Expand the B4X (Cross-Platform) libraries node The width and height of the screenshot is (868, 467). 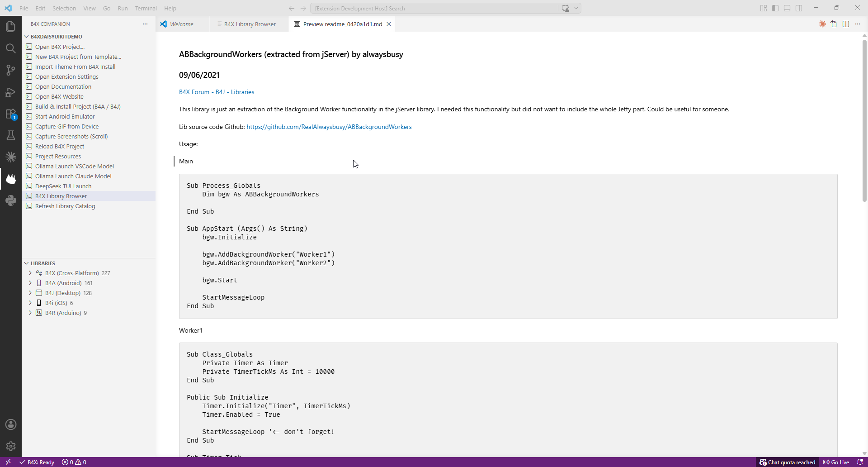click(x=30, y=273)
